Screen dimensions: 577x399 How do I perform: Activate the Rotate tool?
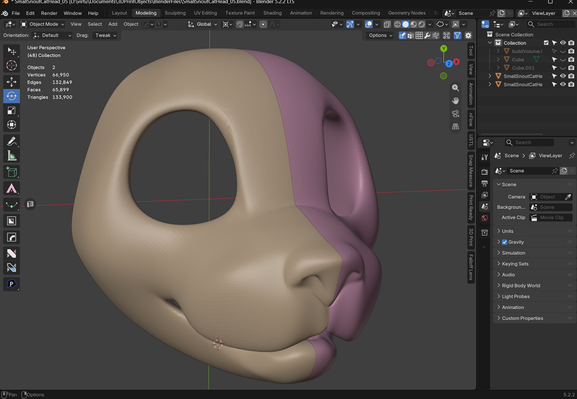pos(11,96)
